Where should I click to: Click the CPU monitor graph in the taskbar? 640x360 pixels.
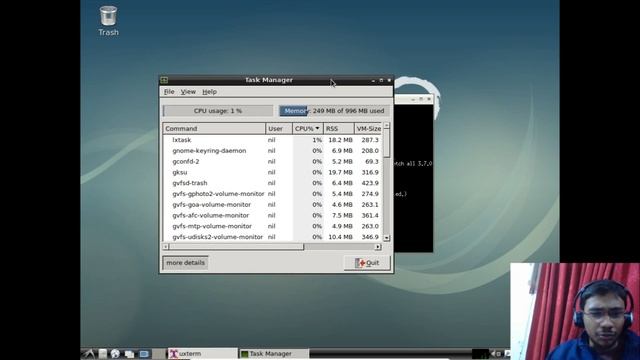[480, 354]
